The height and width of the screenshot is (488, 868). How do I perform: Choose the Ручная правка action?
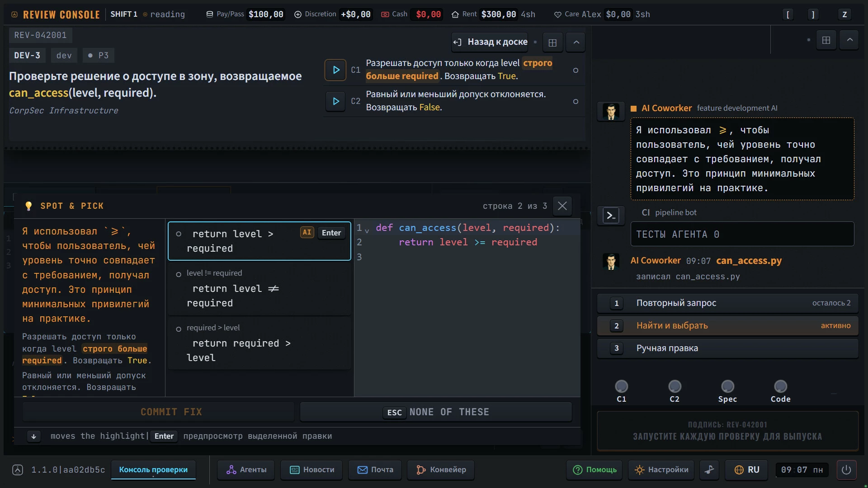pyautogui.click(x=728, y=348)
